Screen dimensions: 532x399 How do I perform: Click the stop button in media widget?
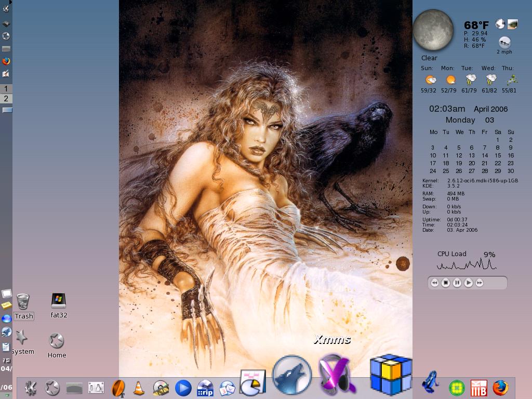click(x=446, y=283)
